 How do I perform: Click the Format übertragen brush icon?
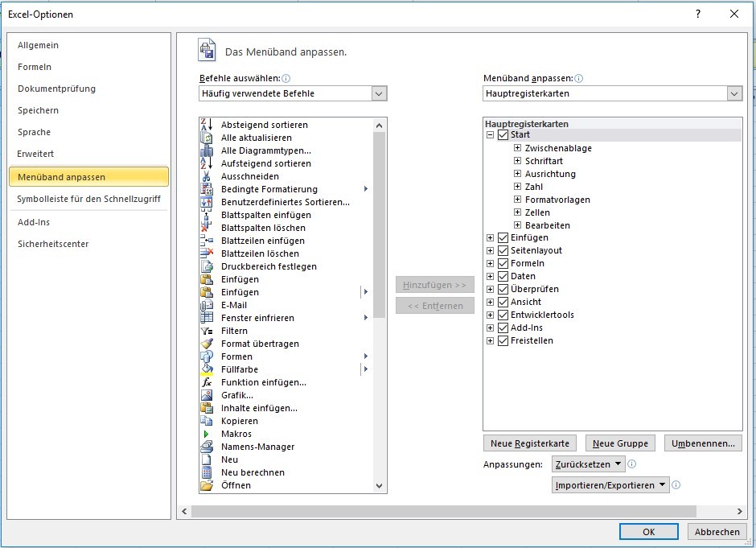point(207,344)
